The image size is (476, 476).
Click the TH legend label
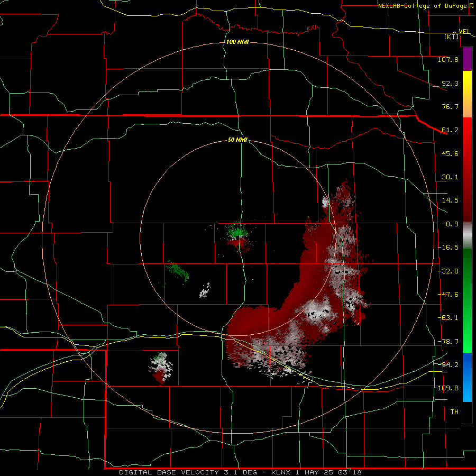point(454,412)
